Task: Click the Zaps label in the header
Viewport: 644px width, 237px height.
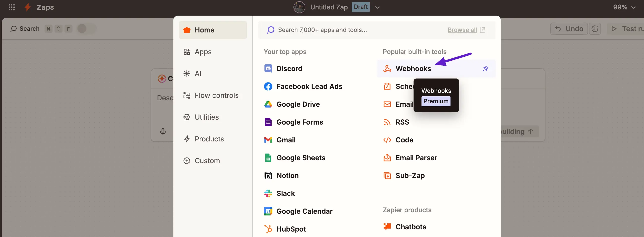Action: pyautogui.click(x=45, y=7)
